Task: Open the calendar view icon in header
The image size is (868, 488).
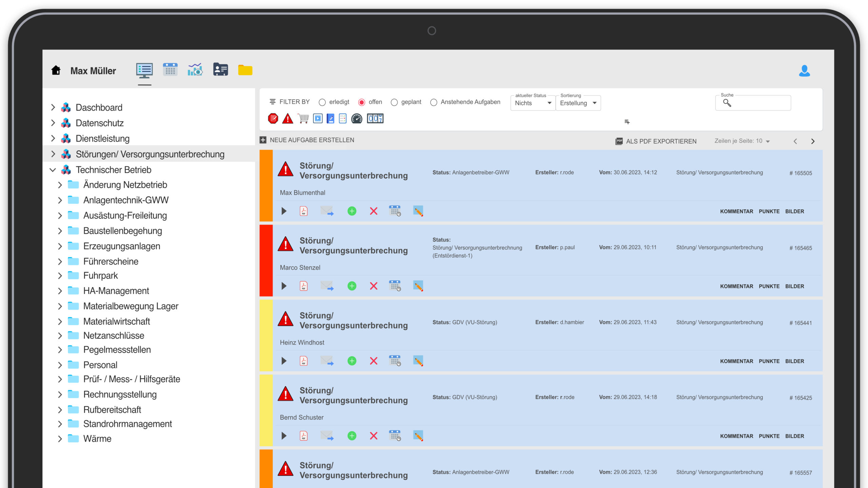Action: point(170,70)
